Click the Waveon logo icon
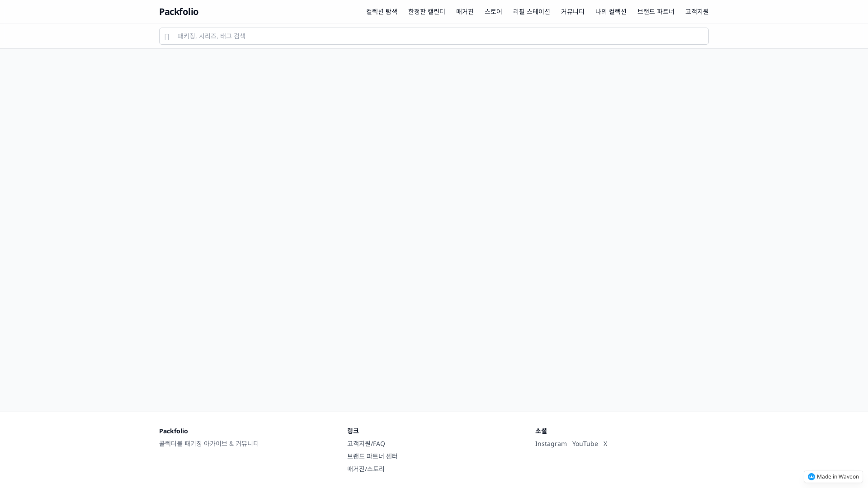This screenshot has width=868, height=488. click(811, 477)
